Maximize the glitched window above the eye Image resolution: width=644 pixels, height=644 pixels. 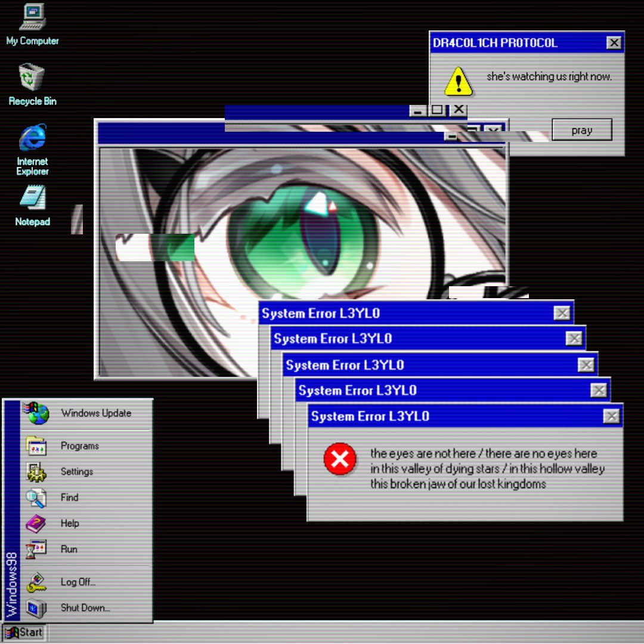[x=437, y=110]
